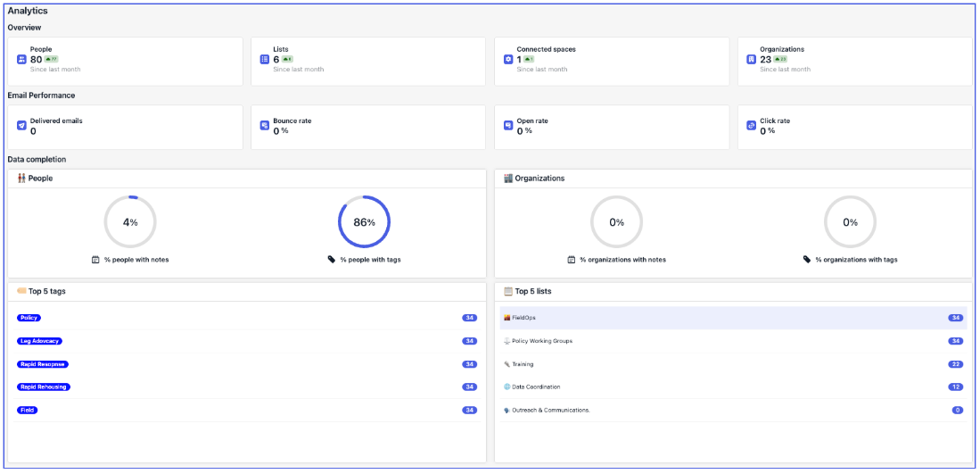Open the FieldOps list row
This screenshot has width=980, height=474.
(524, 318)
